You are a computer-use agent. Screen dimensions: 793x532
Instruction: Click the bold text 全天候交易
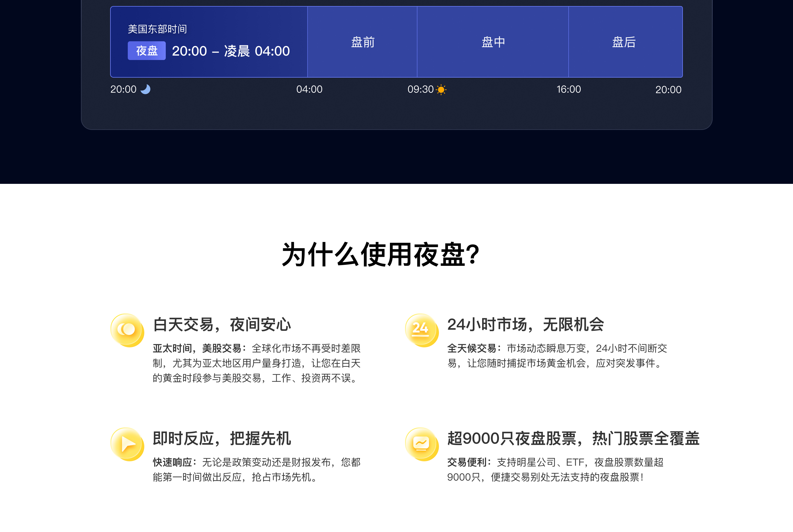pos(472,348)
